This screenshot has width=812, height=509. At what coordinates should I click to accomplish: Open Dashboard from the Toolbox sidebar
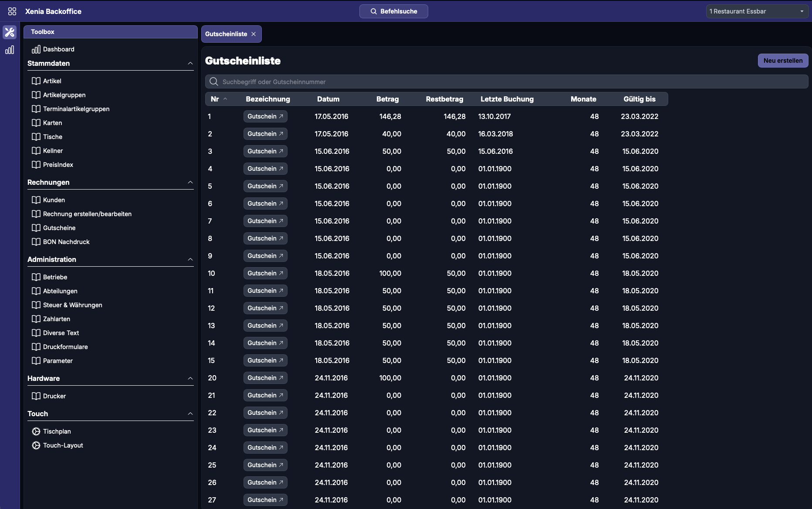pos(58,49)
